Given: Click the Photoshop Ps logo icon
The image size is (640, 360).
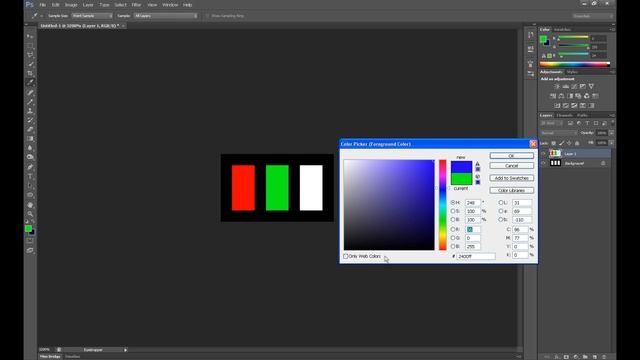Looking at the screenshot, I should (29, 5).
